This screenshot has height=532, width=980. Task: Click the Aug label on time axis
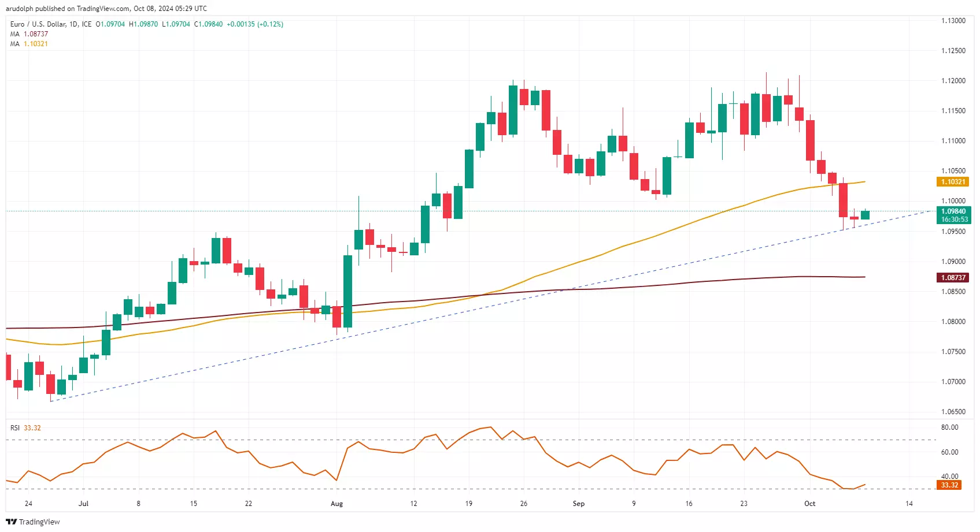pyautogui.click(x=336, y=504)
